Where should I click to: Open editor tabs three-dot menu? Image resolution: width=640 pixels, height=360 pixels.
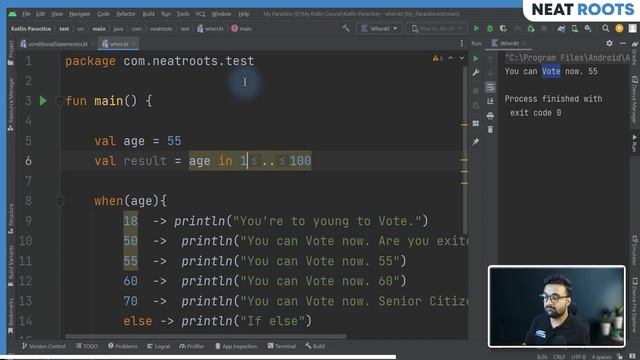click(462, 43)
